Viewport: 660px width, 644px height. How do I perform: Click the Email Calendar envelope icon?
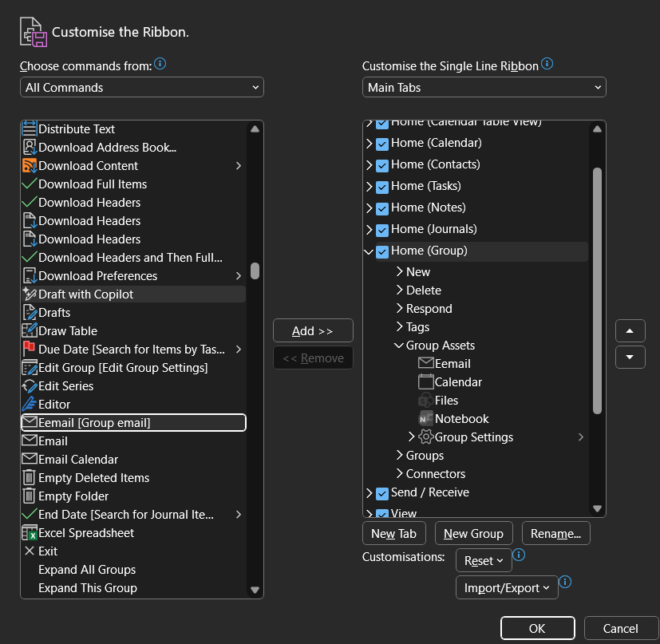[x=29, y=459]
